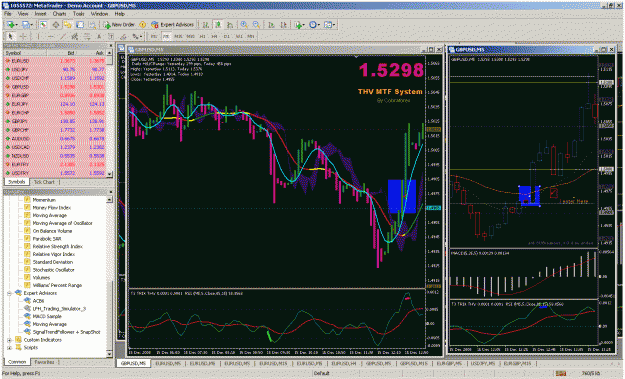This screenshot has height=379, width=625.
Task: Select the Crosshair tool
Action: pos(23,36)
